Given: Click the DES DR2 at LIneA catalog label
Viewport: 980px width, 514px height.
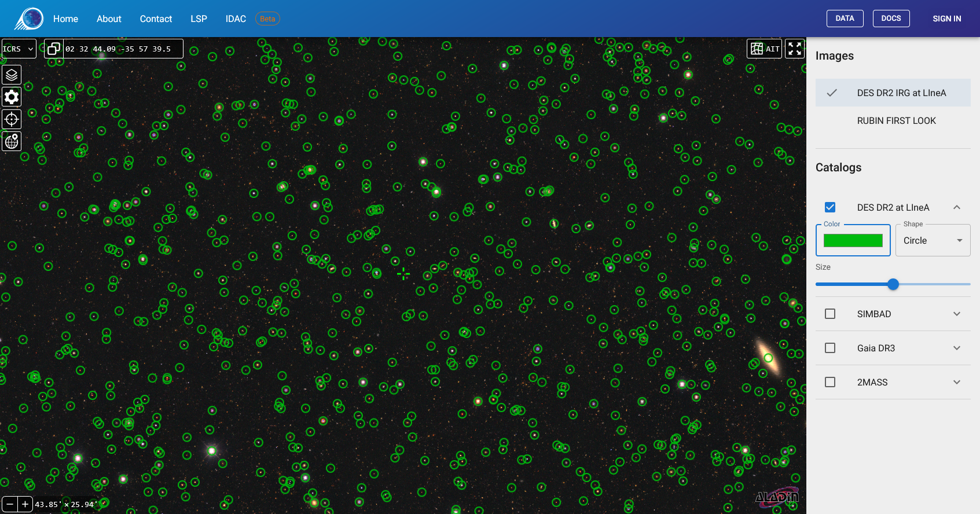Looking at the screenshot, I should coord(893,207).
